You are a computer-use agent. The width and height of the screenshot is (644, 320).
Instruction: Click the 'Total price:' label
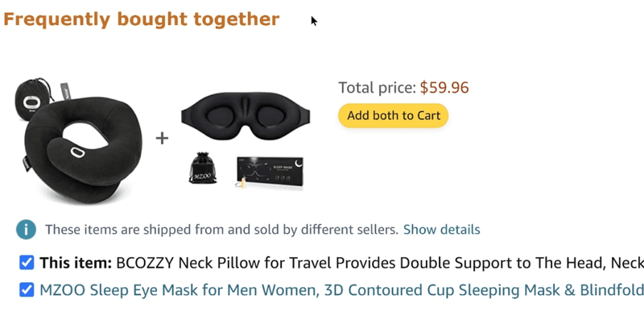(378, 88)
